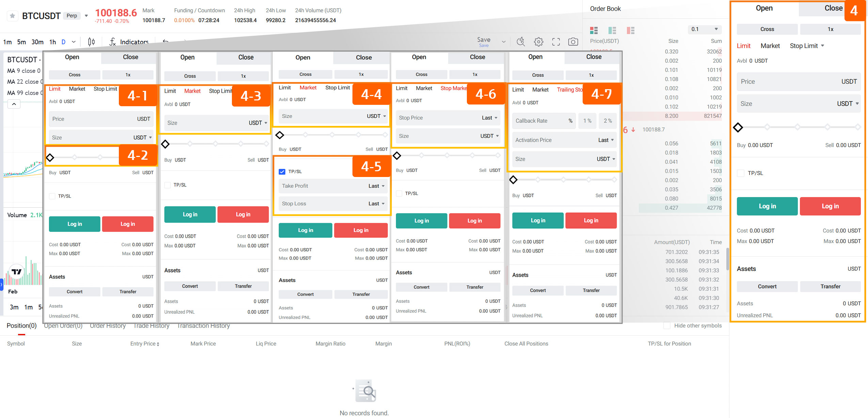The width and height of the screenshot is (868, 418).
Task: Expand the BTCUSDT Perp symbol selector arrow
Action: [x=86, y=16]
